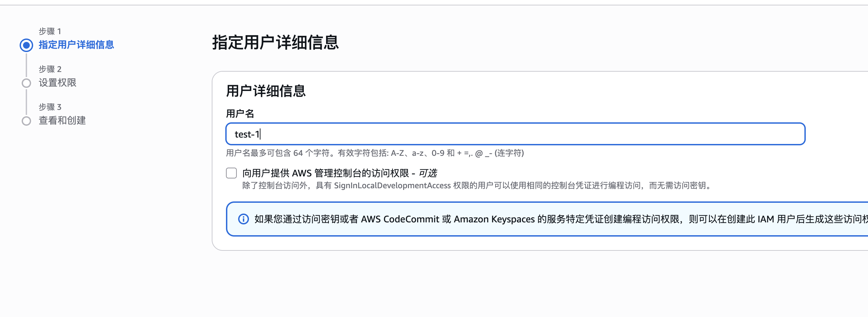868x317 pixels.
Task: Check the console access optional checkbox
Action: pos(231,173)
